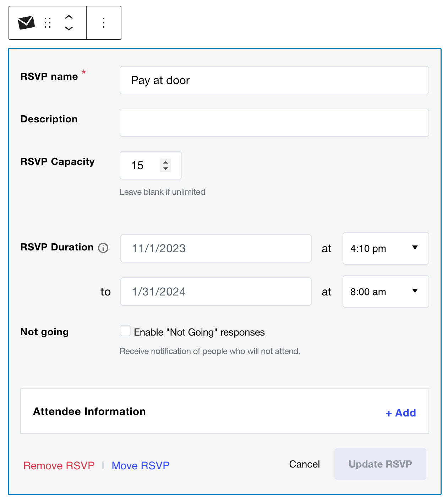Click the info icon beside RSVP Duration
448x503 pixels.
coord(103,248)
